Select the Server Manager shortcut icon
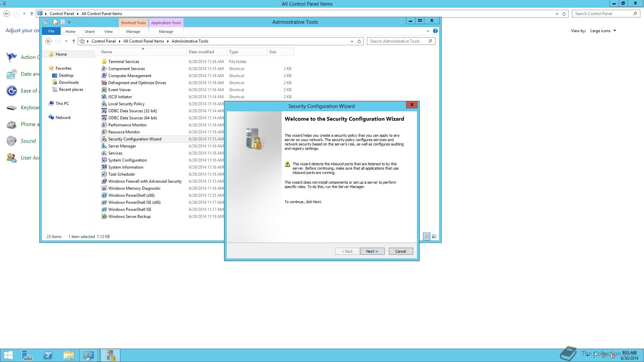Screen dimensions: 644x362 pos(104,146)
